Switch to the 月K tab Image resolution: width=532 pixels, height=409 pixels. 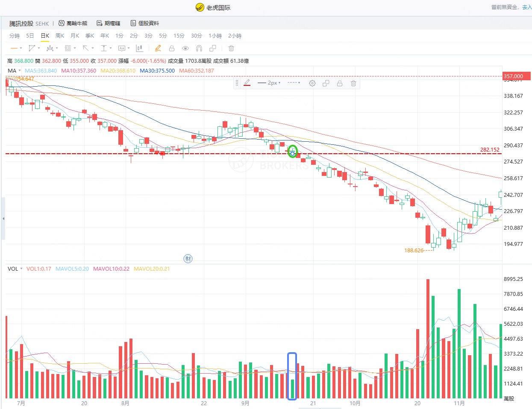pos(75,36)
